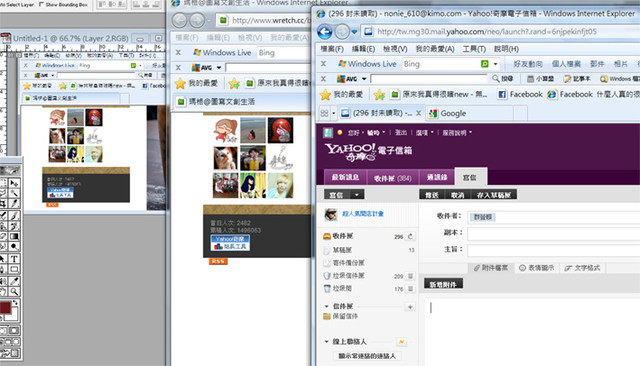640x366 pixels.
Task: Select the Zoom magnifier tool in Photoshop
Action: click(x=15, y=291)
